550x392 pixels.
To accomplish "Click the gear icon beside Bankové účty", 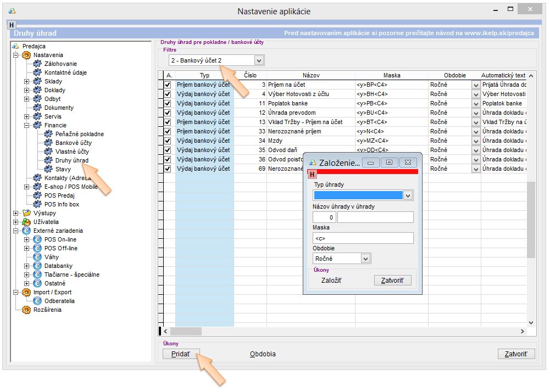I will 48,143.
